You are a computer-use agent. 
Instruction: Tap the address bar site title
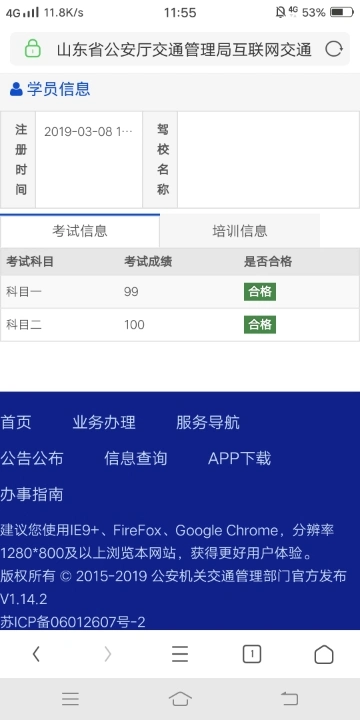(184, 50)
